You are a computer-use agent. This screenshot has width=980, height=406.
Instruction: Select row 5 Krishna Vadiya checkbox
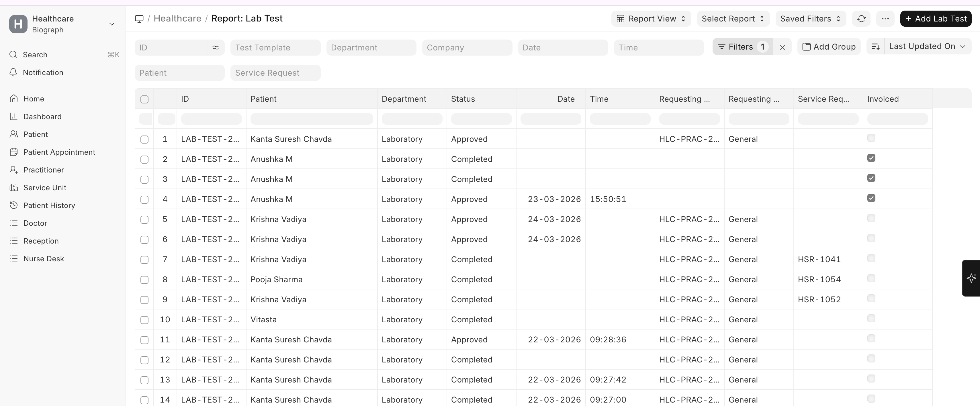[144, 220]
